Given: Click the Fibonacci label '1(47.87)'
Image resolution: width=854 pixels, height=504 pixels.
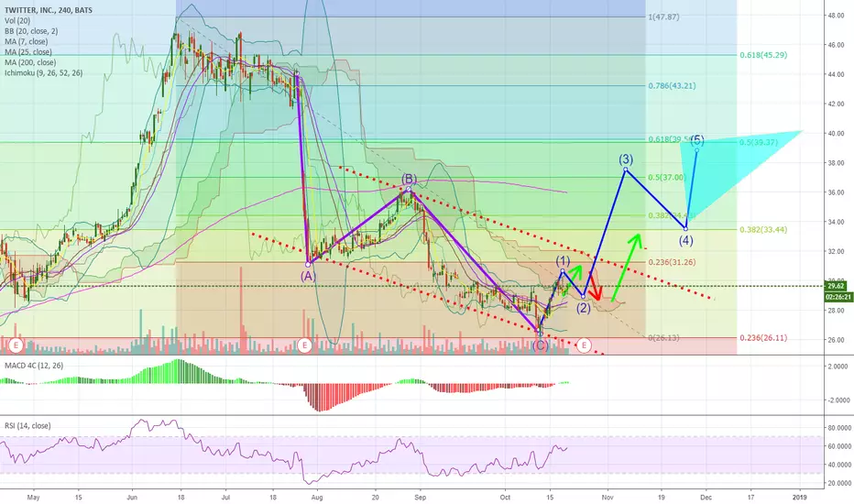Looking at the screenshot, I should [663, 16].
